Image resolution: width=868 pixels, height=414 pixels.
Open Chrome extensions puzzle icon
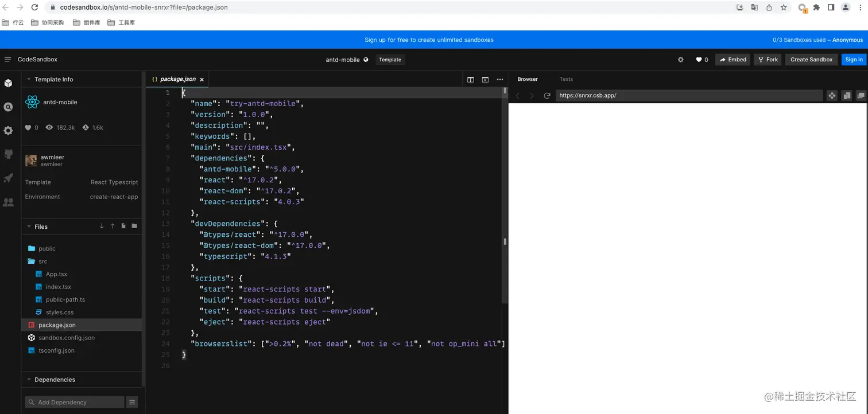coord(817,7)
